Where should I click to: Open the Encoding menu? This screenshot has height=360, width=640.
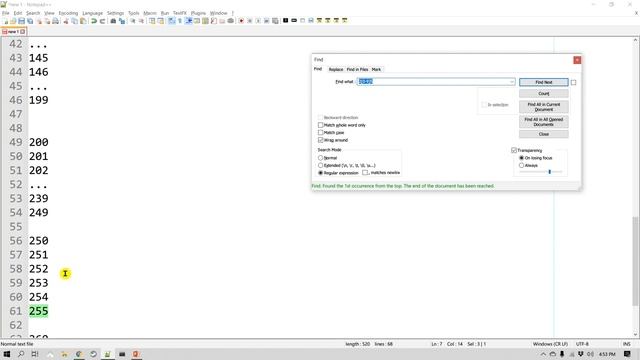pos(68,13)
